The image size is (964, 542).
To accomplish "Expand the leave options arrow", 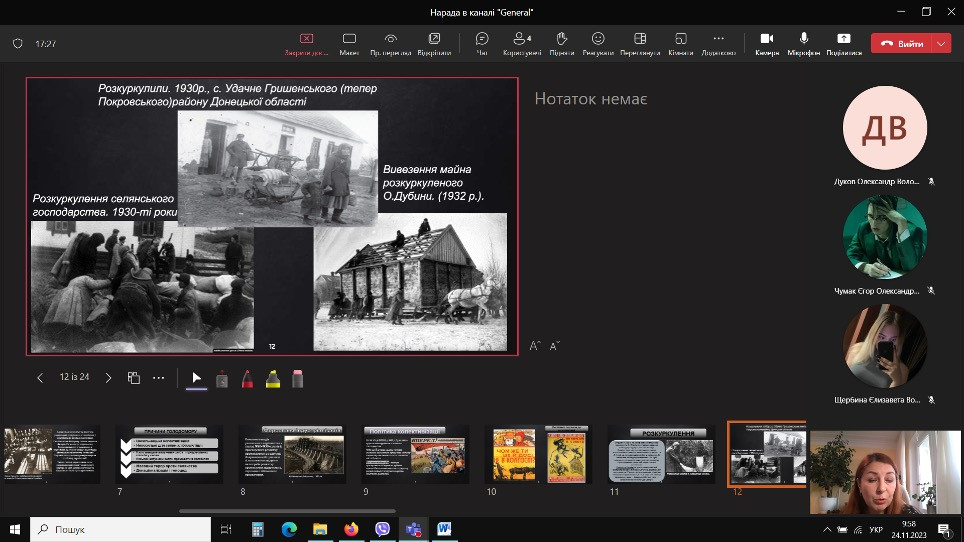I will (x=942, y=43).
